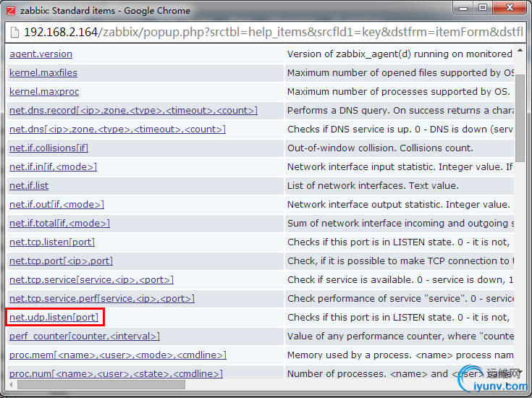Viewport: 532px width, 398px height.
Task: Choose the kernel.maxfiles item key
Action: pos(43,72)
